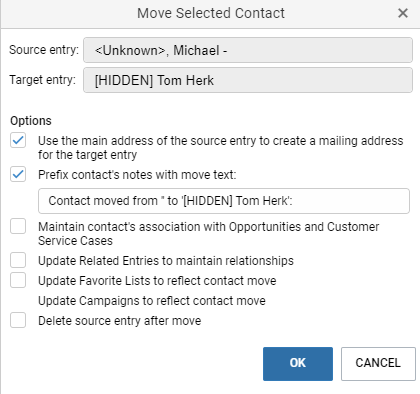Click the 'Service Cases' label text line

[75, 241]
